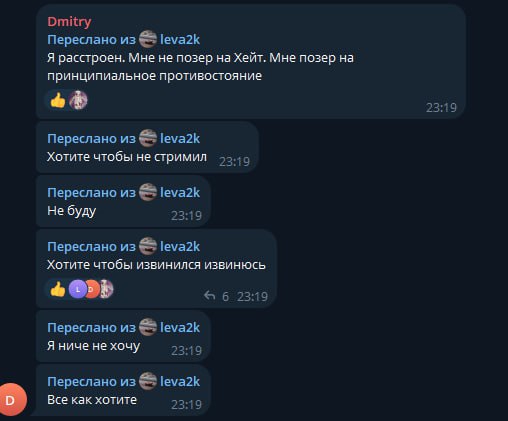
Task: Click the leva2k avatar above "Хотите чтобы не стримил"
Action: pyautogui.click(x=148, y=138)
